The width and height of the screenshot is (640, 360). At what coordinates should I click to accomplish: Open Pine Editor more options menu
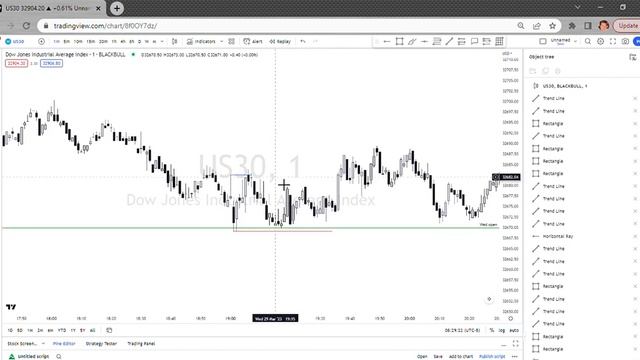(515, 356)
